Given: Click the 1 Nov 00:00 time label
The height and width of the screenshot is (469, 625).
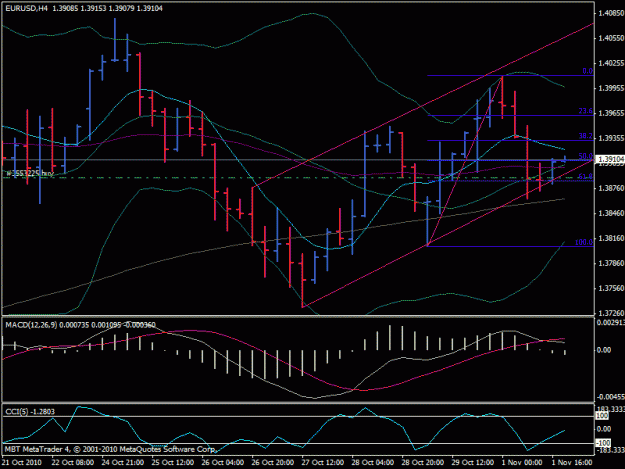Looking at the screenshot, I should click(522, 463).
